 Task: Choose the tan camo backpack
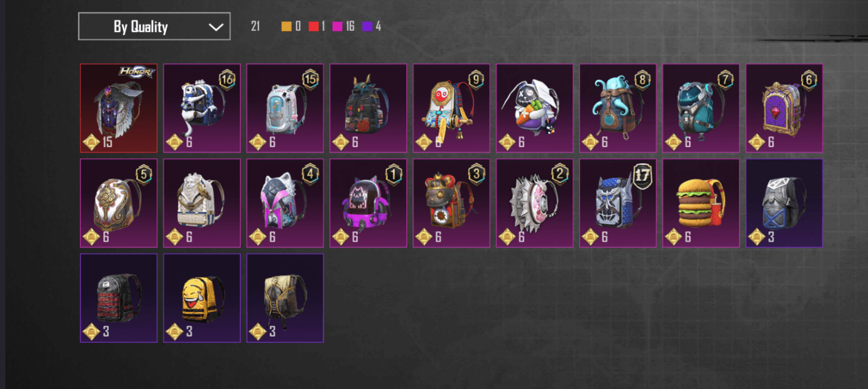[x=285, y=298]
